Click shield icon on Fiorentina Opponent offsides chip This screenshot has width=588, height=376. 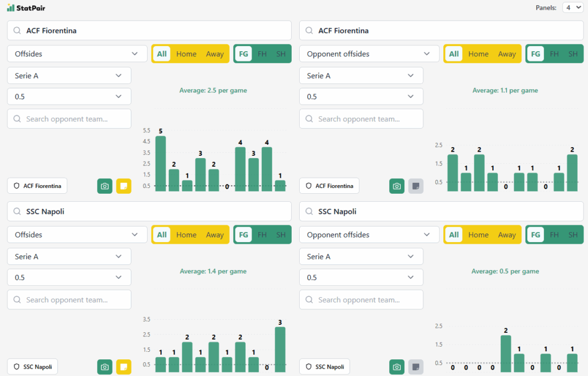308,186
